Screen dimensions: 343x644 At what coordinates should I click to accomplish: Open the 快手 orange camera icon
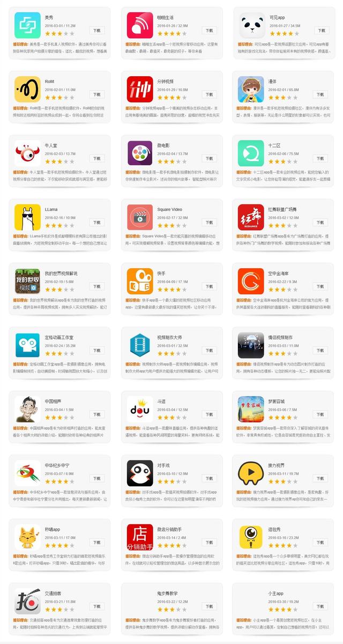[x=140, y=281]
